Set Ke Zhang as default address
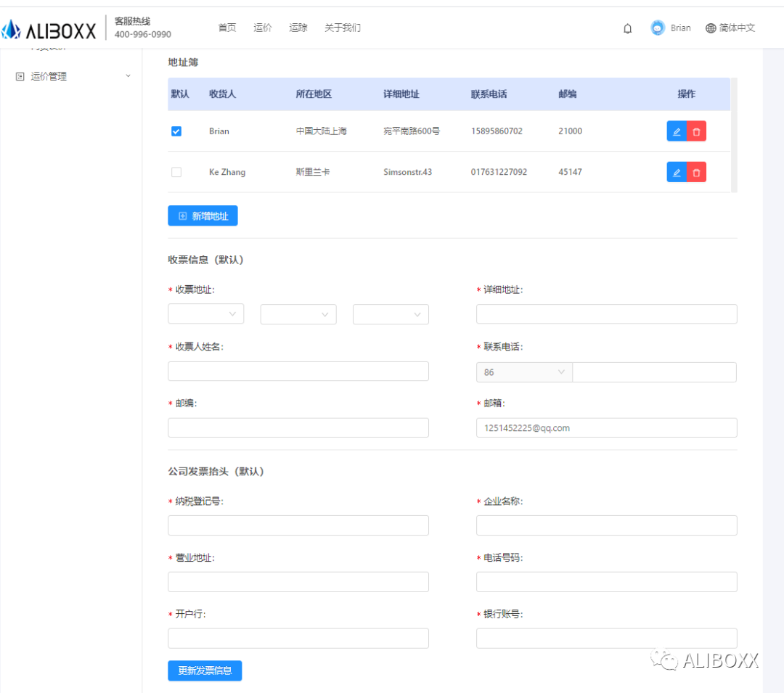Viewport: 784px width, 693px height. tap(176, 172)
